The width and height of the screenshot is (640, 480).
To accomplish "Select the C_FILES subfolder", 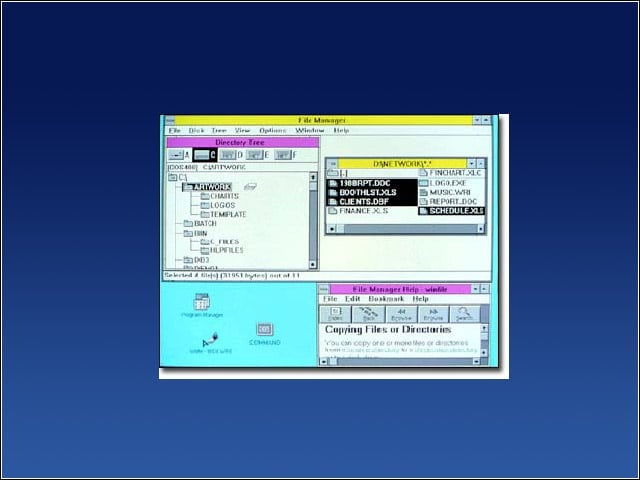I will pyautogui.click(x=220, y=242).
